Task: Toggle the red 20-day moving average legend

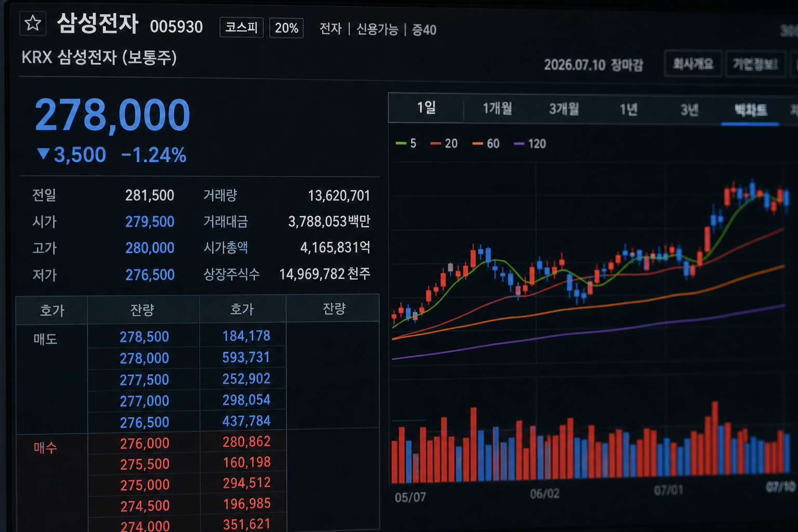Action: (x=444, y=143)
